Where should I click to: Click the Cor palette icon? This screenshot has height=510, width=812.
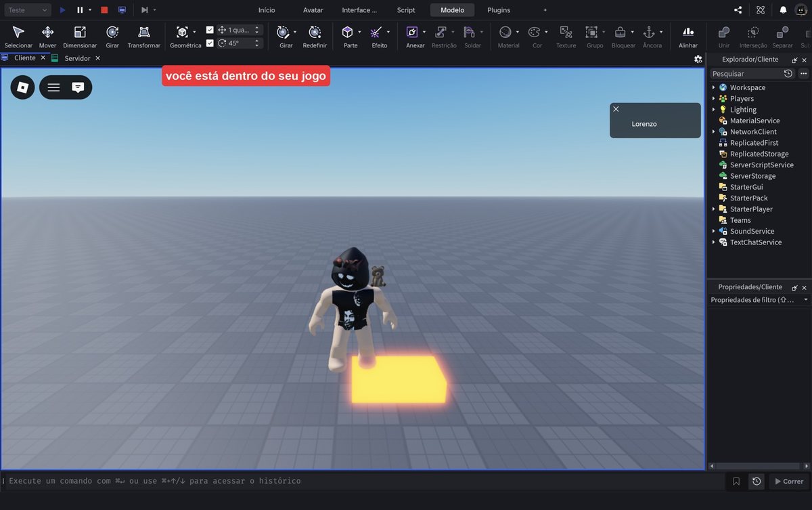534,33
